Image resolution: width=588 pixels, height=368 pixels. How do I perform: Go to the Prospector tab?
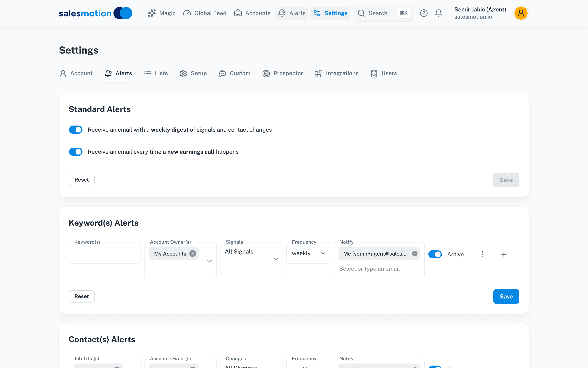pyautogui.click(x=283, y=74)
